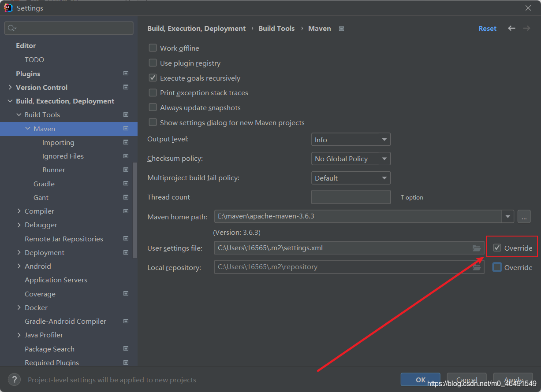Click project-level icon next to Plugins
541x392 pixels.
(x=126, y=74)
